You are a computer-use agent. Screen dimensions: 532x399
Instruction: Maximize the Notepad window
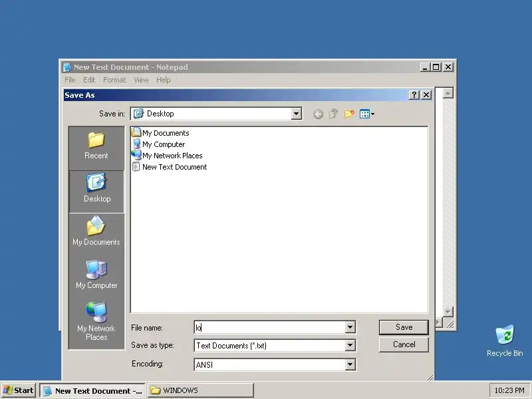[436, 67]
